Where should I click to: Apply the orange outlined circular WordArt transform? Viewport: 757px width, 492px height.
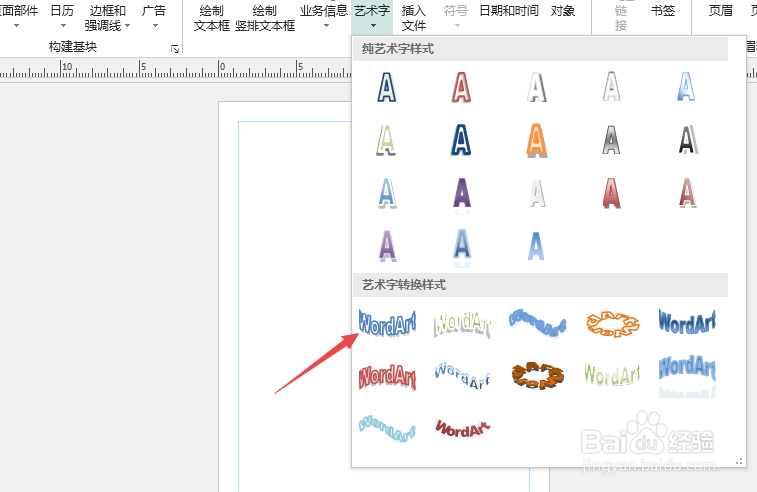click(x=613, y=324)
